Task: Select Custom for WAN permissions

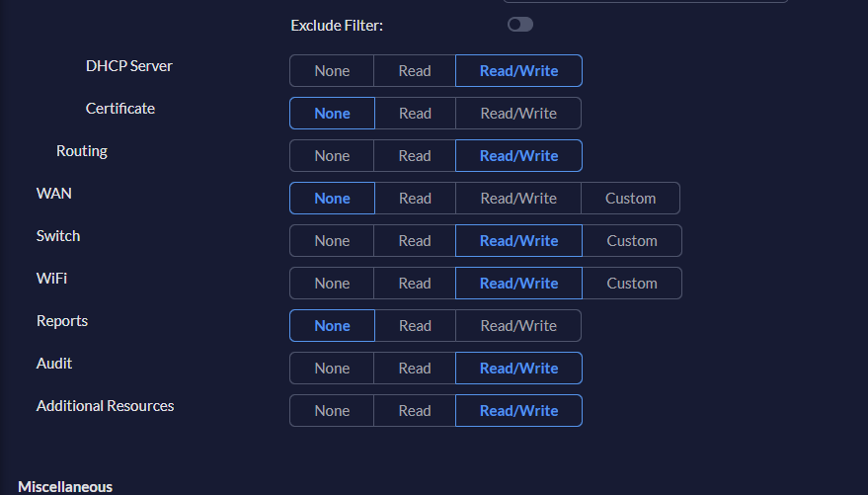Action: tap(630, 199)
